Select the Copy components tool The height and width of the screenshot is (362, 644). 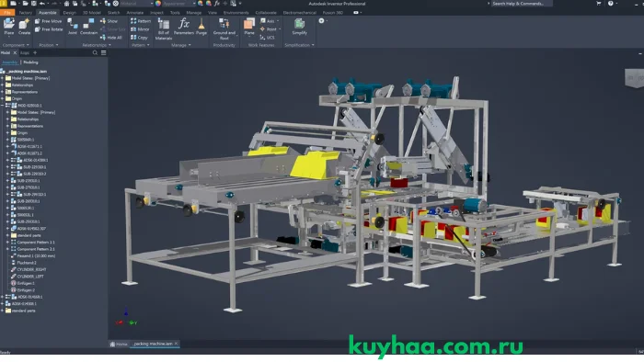coord(139,38)
